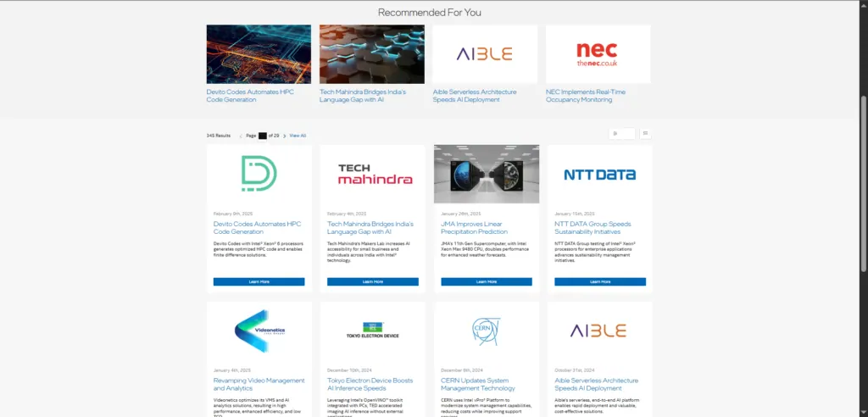The height and width of the screenshot is (417, 868).
Task: Go to next results page arrow
Action: [x=285, y=136]
